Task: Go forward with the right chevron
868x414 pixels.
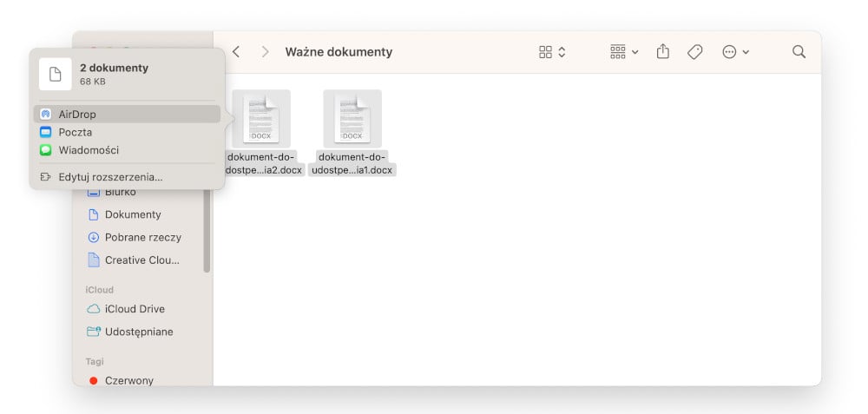Action: [265, 52]
